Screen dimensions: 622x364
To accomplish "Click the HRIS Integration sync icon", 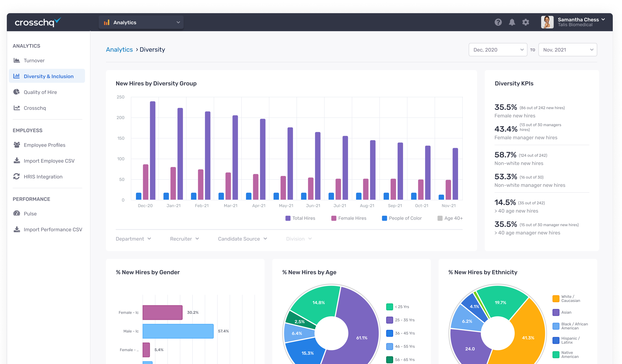I will tap(16, 176).
